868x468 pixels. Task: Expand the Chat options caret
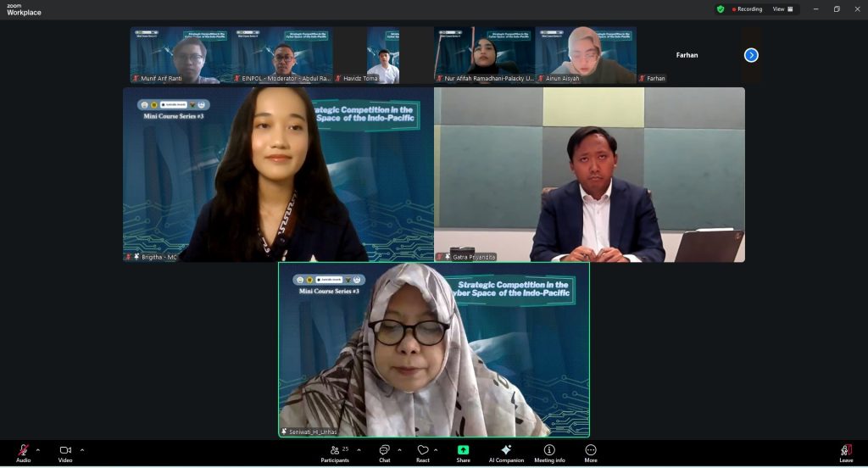pyautogui.click(x=400, y=449)
